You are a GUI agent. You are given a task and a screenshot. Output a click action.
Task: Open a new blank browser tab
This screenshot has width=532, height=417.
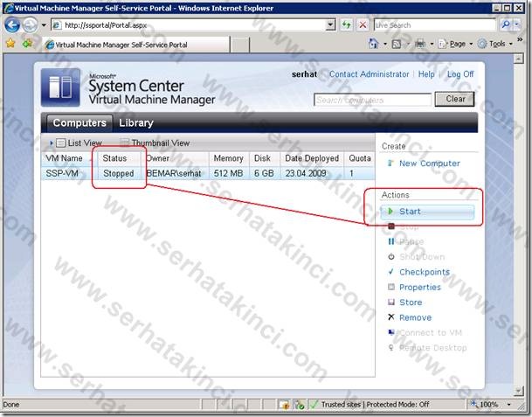pyautogui.click(x=239, y=45)
